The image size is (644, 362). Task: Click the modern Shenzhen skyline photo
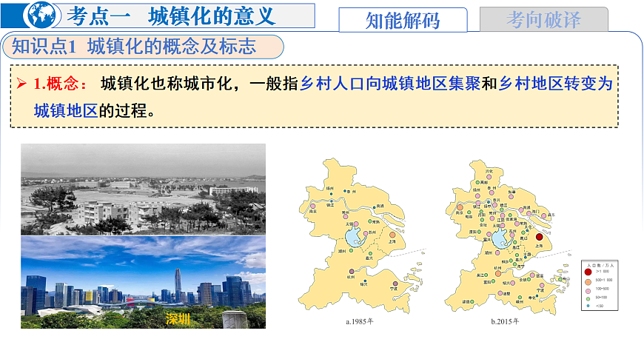tap(143, 282)
